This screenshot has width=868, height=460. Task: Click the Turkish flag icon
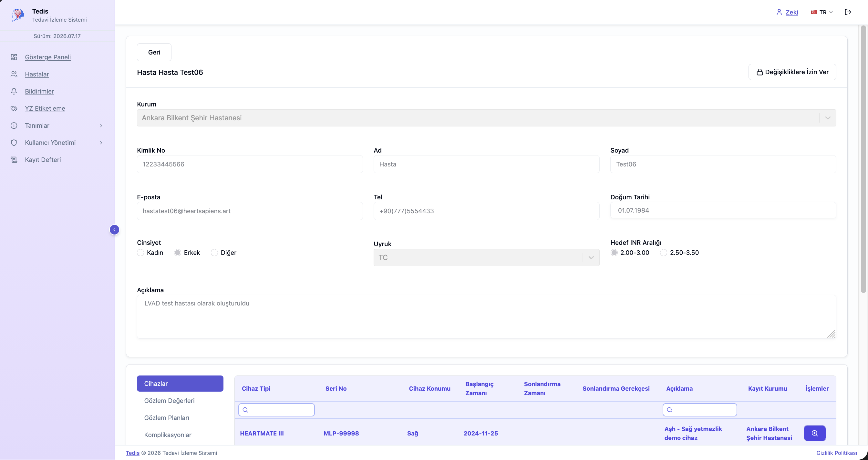(x=814, y=12)
